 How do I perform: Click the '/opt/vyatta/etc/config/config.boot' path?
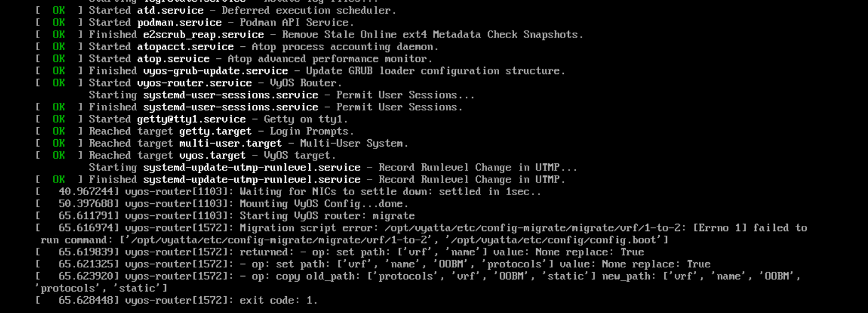[x=563, y=240]
